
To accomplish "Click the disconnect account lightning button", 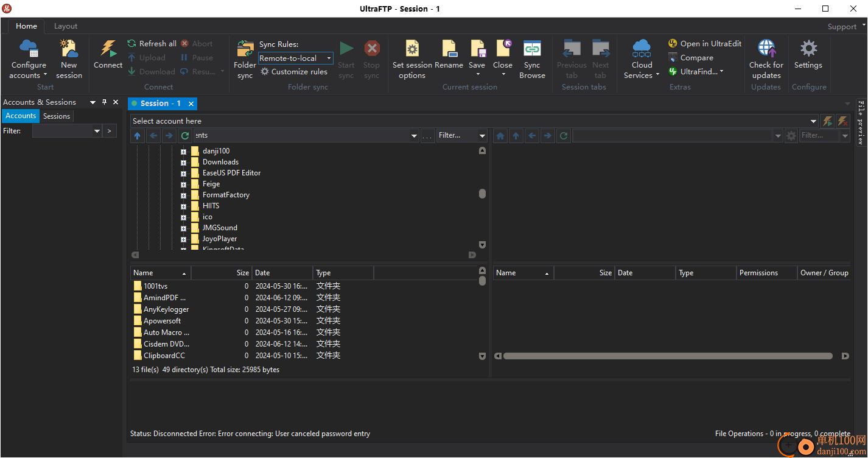I will click(x=843, y=121).
